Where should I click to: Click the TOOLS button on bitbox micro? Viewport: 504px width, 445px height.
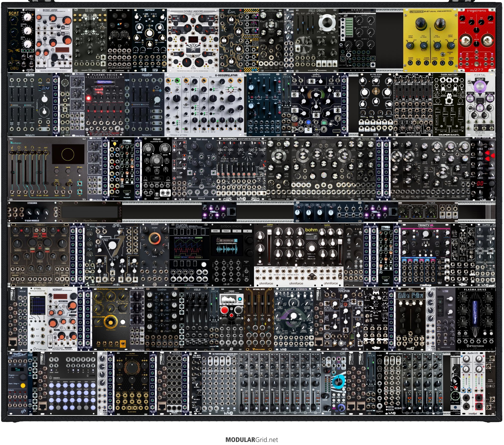coord(226,231)
